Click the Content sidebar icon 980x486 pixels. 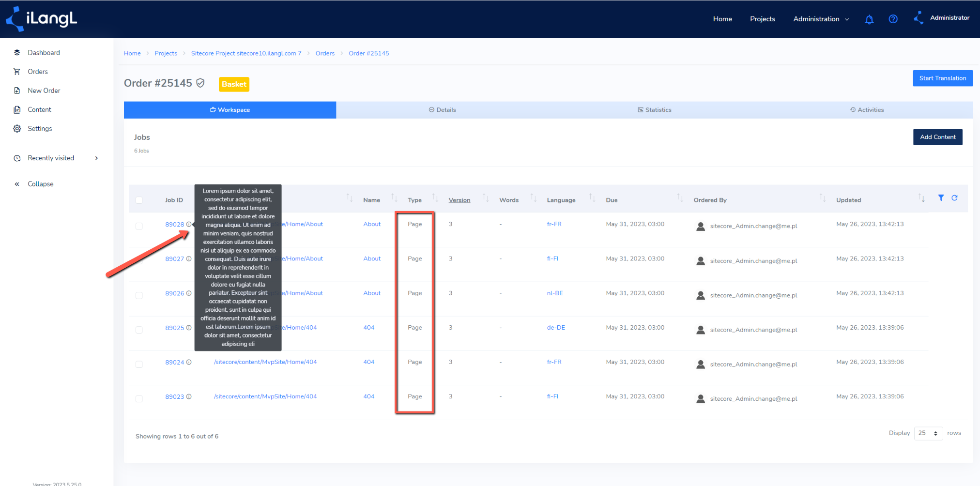tap(17, 109)
